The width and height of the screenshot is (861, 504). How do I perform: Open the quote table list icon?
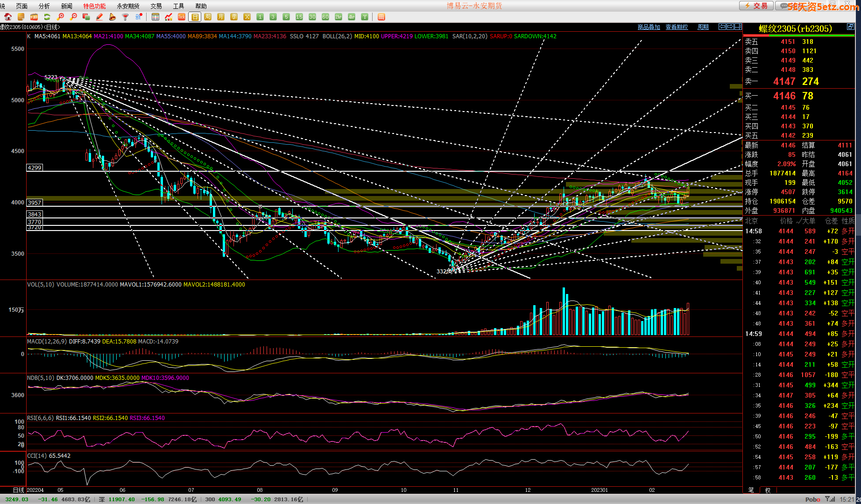[155, 17]
